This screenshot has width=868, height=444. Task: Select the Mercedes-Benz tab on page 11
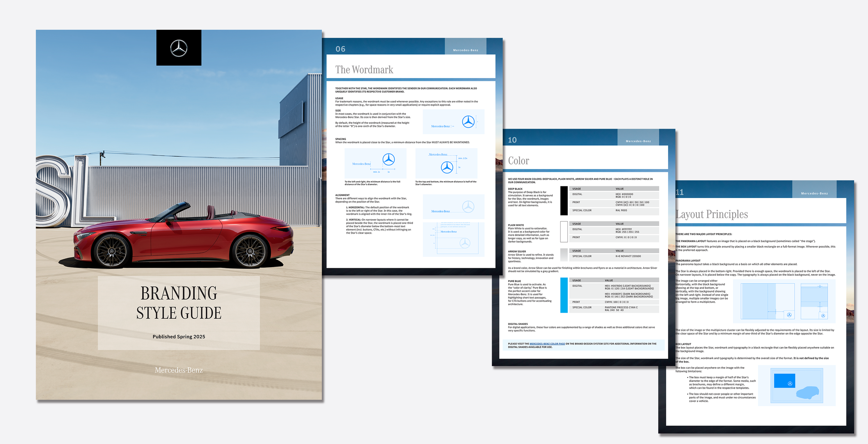815,190
